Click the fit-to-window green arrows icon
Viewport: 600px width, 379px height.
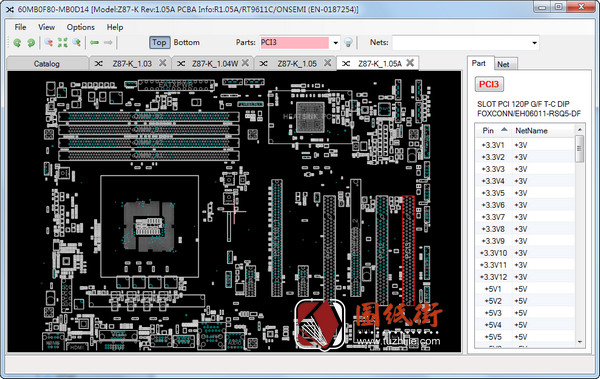click(x=62, y=42)
